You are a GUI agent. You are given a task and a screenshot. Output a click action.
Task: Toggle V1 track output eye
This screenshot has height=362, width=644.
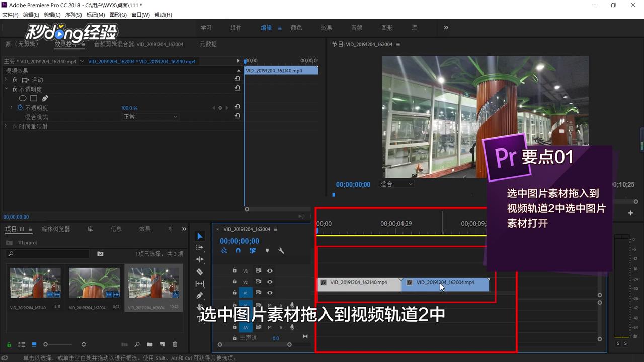pyautogui.click(x=270, y=293)
